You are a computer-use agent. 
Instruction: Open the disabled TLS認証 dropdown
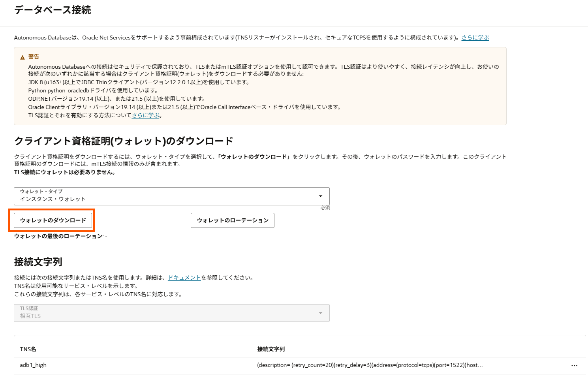click(x=172, y=313)
